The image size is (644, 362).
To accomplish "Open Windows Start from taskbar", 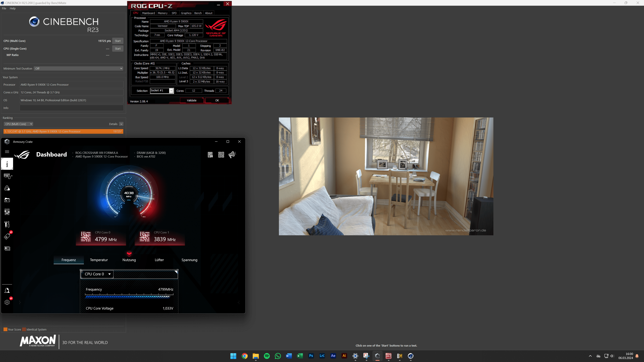I will click(x=233, y=356).
